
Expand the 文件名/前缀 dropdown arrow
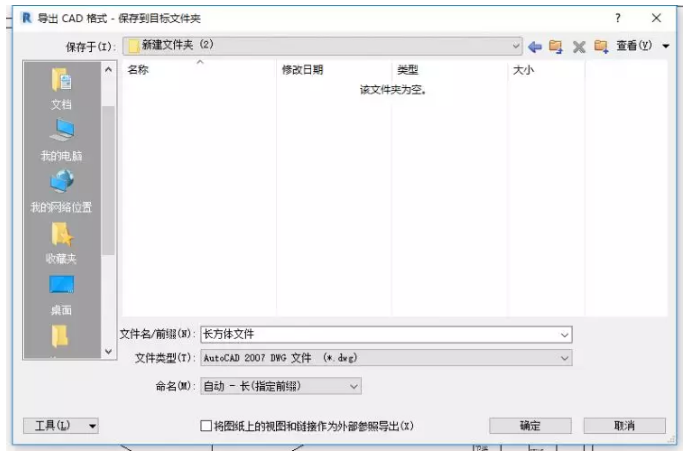coord(565,335)
